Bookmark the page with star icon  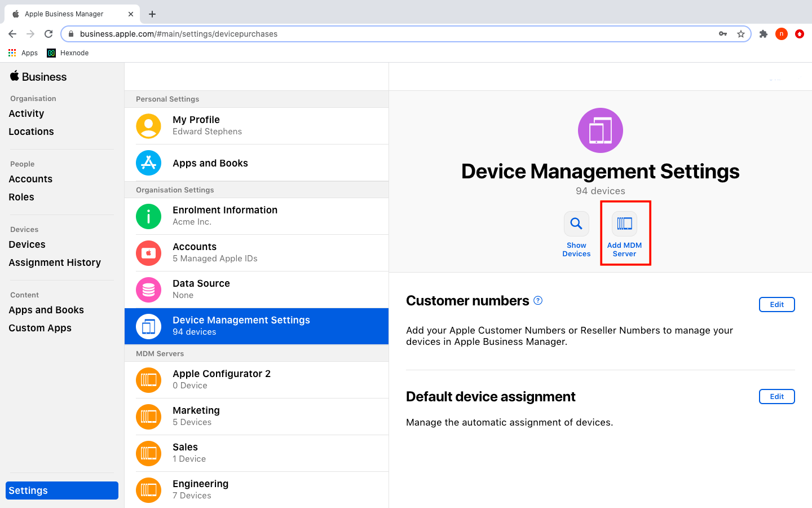(x=741, y=34)
